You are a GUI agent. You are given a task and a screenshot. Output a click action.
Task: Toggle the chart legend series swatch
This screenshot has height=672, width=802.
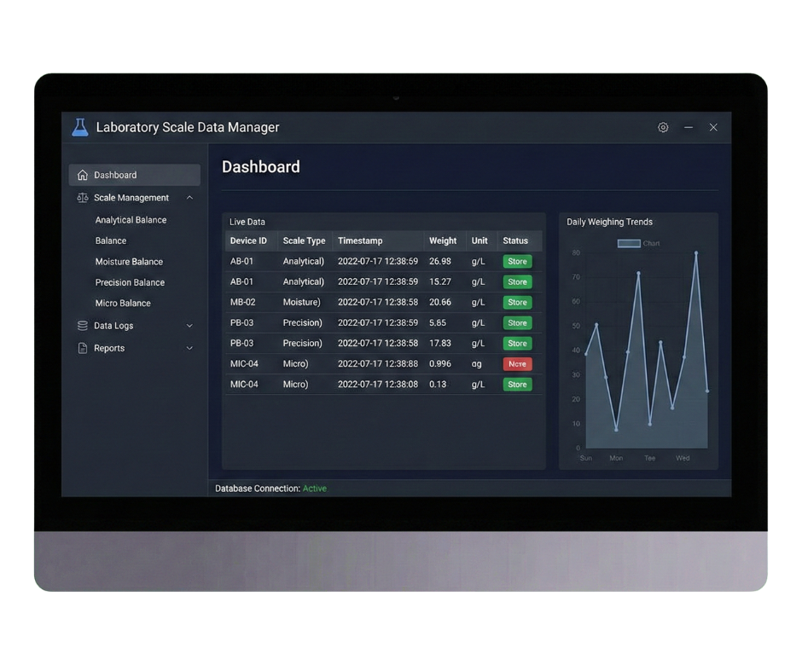click(x=629, y=244)
